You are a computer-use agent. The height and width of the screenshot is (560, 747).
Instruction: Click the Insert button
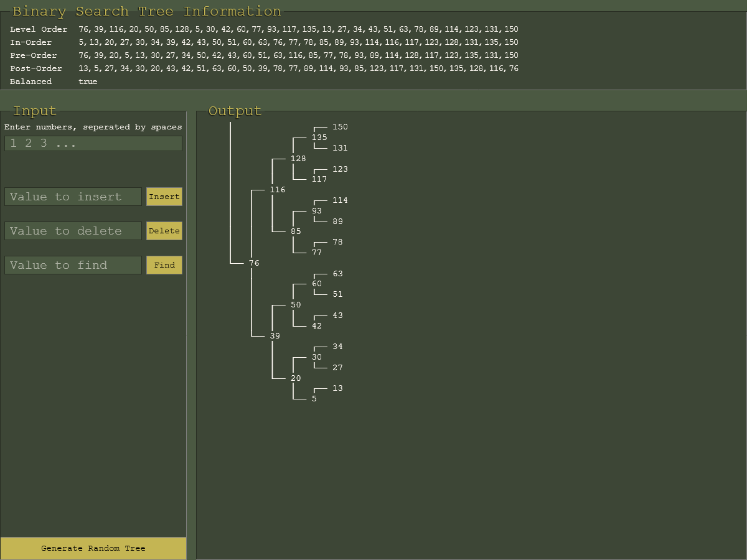click(x=164, y=197)
